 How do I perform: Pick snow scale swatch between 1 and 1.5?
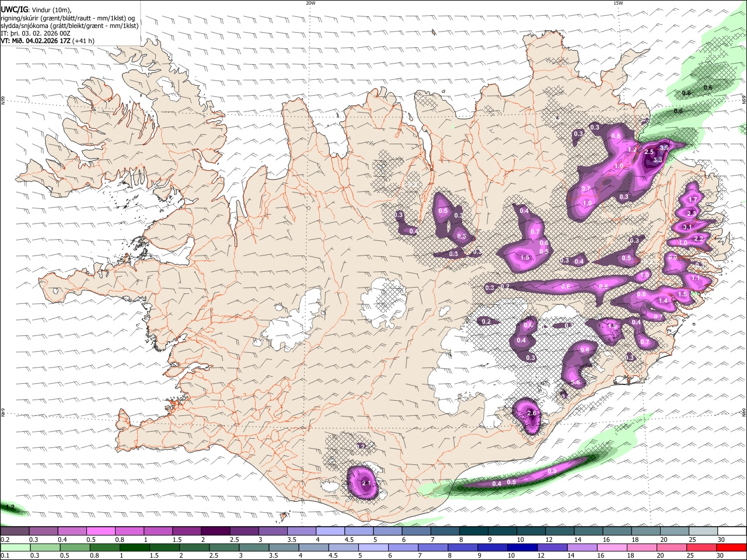(158, 531)
